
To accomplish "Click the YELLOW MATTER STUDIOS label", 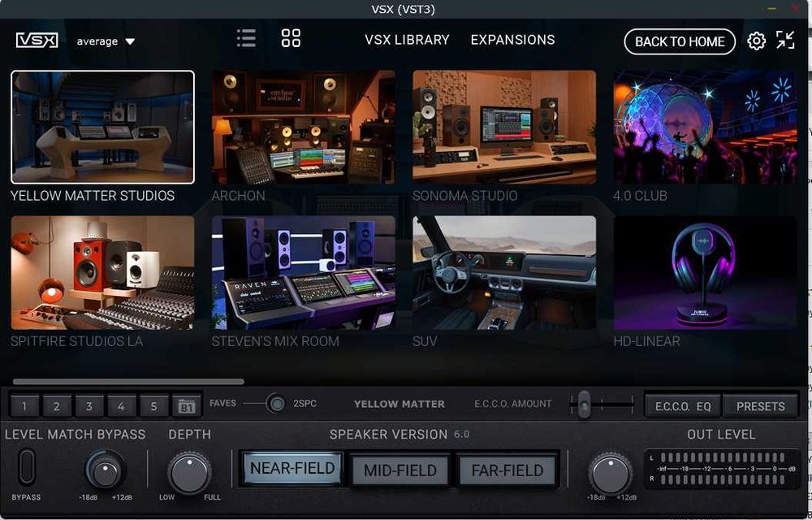I will pyautogui.click(x=93, y=196).
